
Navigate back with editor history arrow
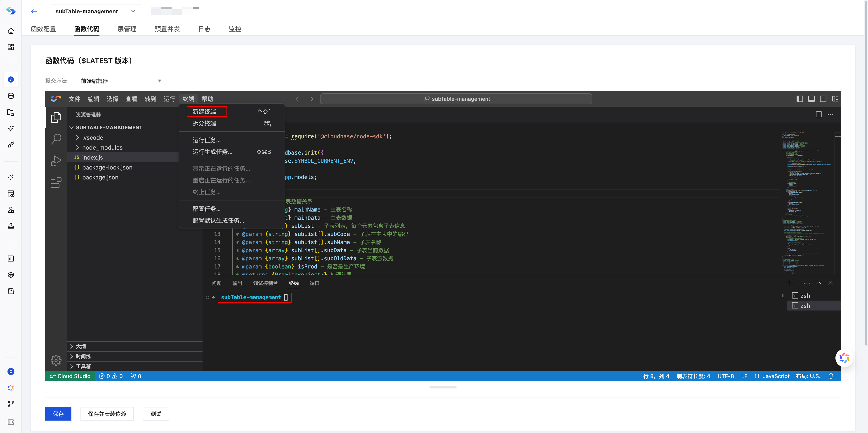point(299,99)
